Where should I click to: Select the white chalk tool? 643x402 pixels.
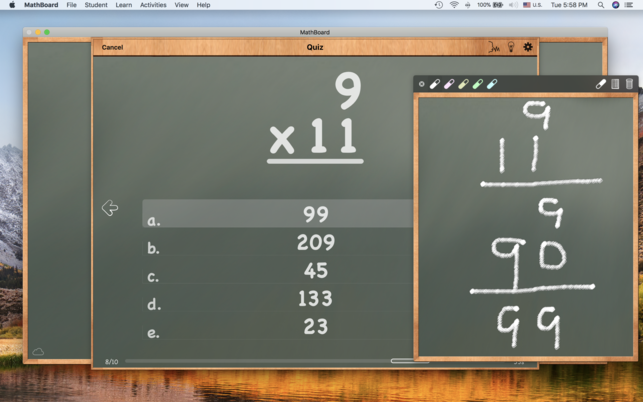click(435, 84)
